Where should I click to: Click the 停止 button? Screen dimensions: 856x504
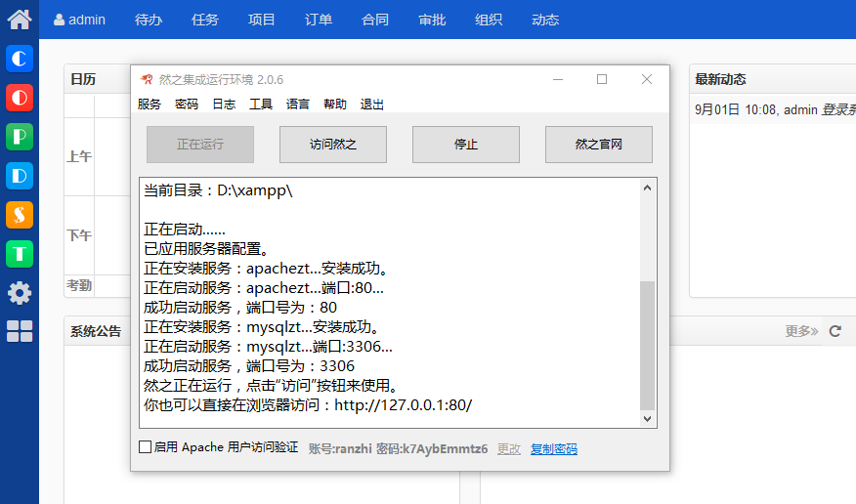[466, 145]
